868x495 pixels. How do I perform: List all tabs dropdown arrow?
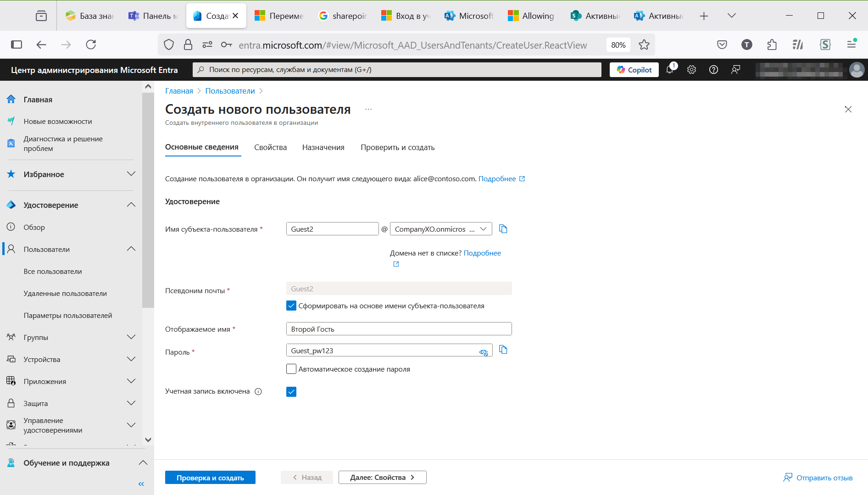(732, 16)
